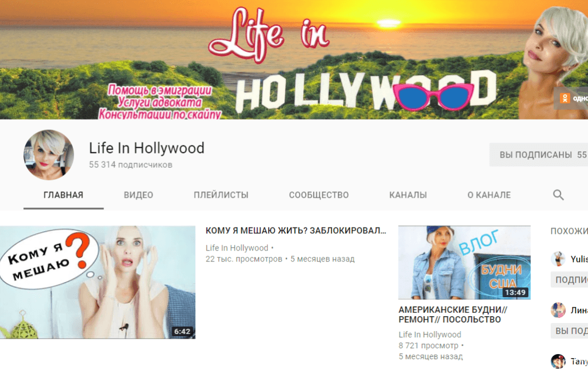Open the ПЛЕЙЛИСТЫ tab
Viewport: 588px width, 369px height.
tap(221, 195)
